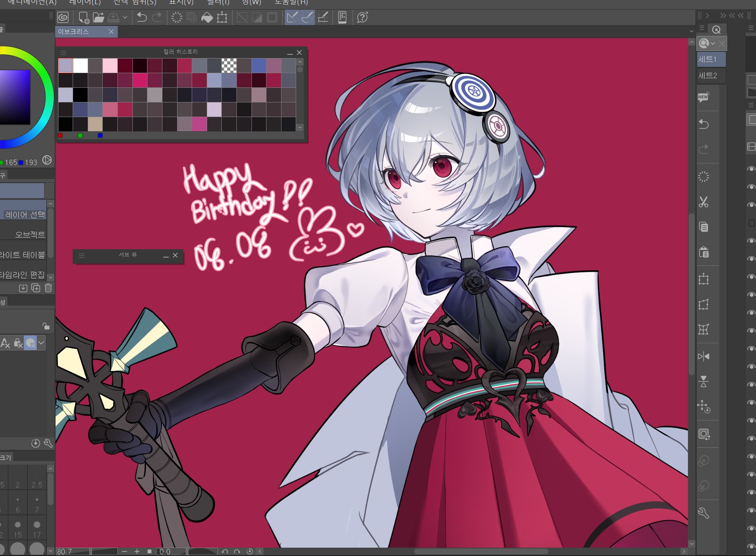Click the save icon in toolbar

(x=113, y=18)
